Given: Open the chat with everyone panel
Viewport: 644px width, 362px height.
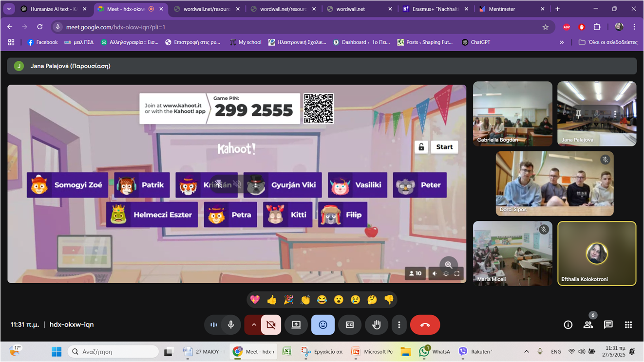Looking at the screenshot, I should coord(608,325).
